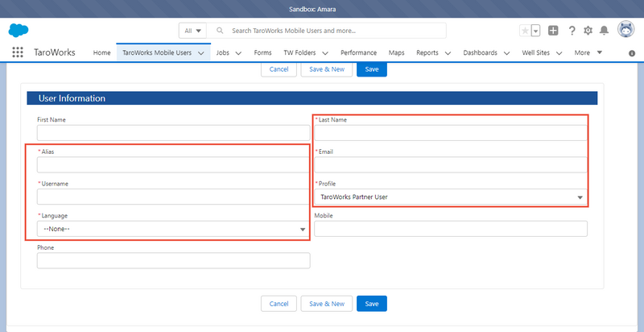Open the Help question mark icon
The width and height of the screenshot is (644, 332).
tap(572, 31)
